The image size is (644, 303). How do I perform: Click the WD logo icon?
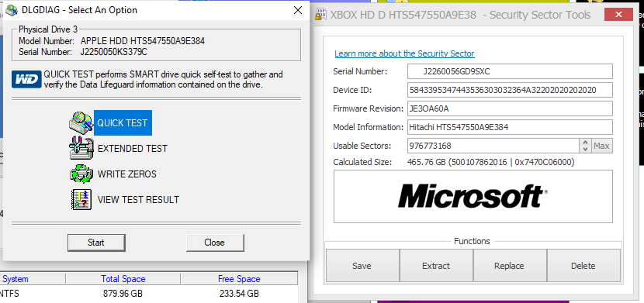[26, 79]
